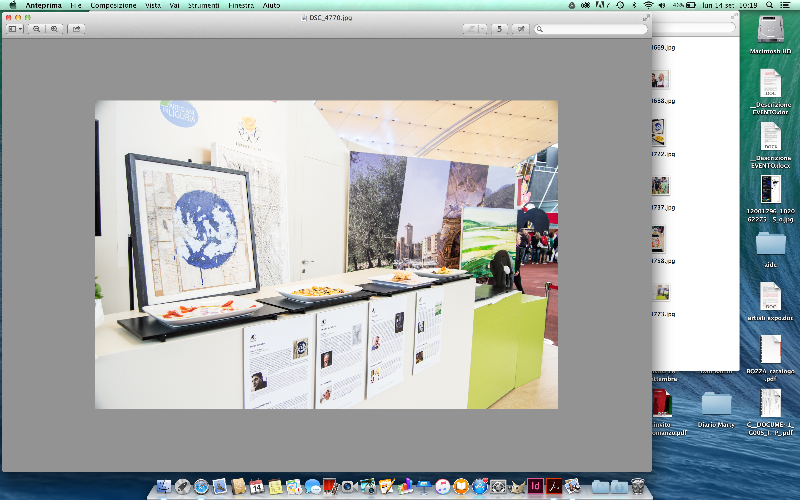The width and height of the screenshot is (800, 500).
Task: Click the displayed DSC_4770.jpg photo
Action: pyautogui.click(x=326, y=254)
